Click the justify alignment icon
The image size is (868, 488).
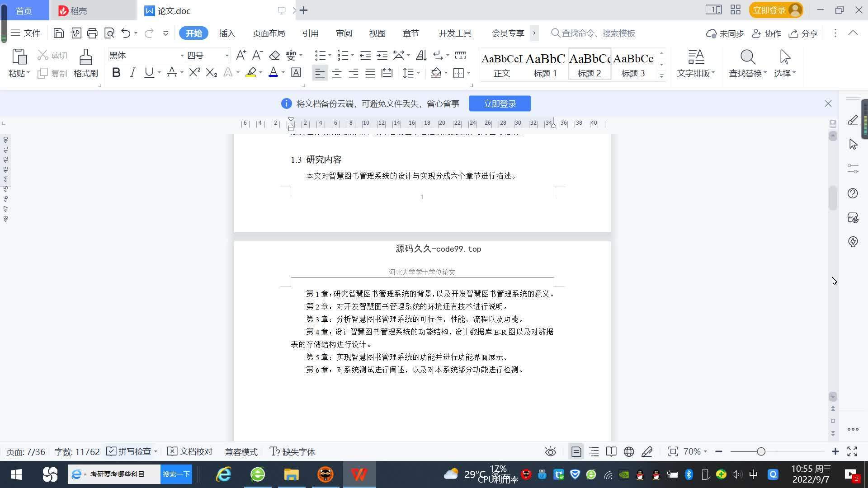[370, 73]
